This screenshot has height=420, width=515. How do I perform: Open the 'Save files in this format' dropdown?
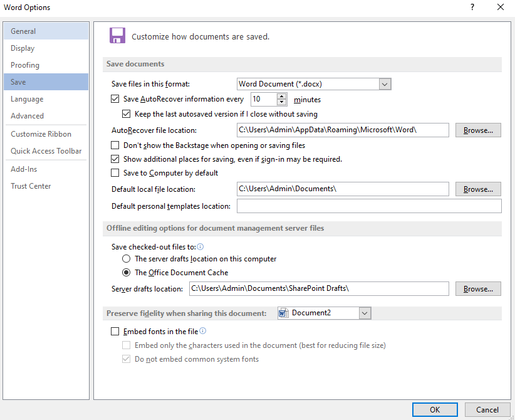[x=385, y=83]
